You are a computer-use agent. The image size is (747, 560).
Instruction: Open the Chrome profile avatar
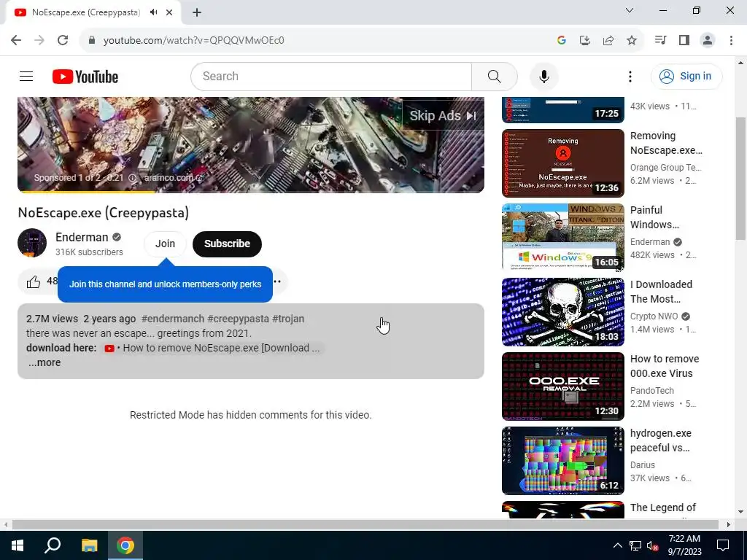(708, 40)
